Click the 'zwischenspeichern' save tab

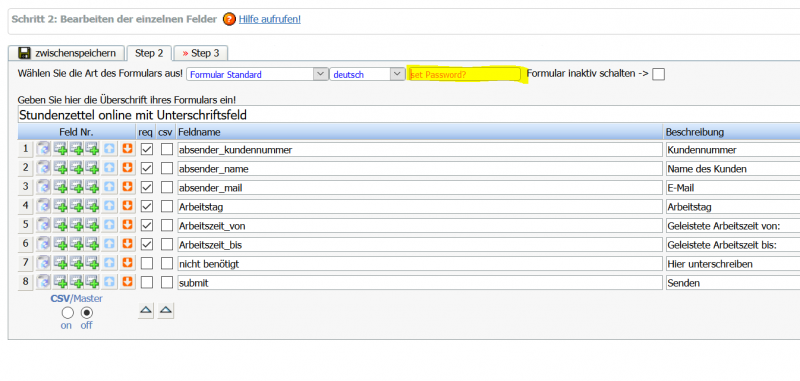[x=66, y=53]
